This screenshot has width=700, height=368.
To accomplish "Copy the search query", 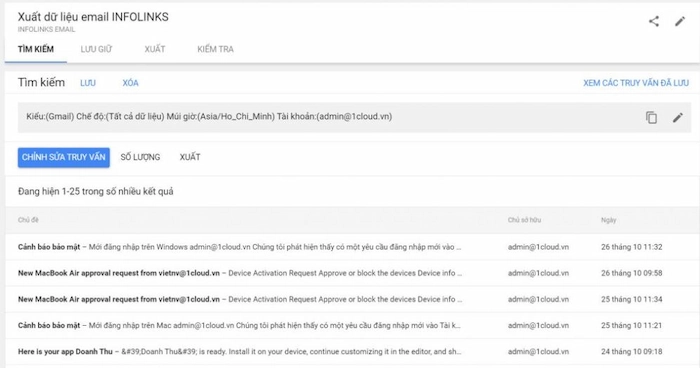I will [651, 117].
